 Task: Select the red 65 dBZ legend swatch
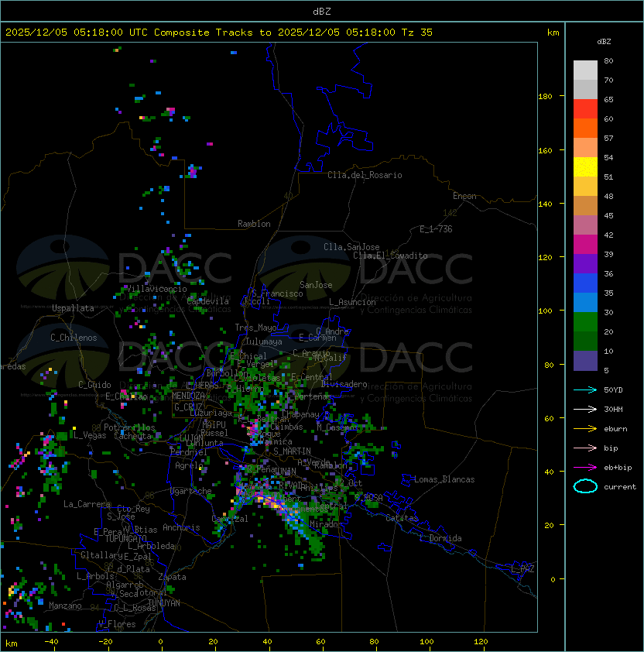[585, 108]
